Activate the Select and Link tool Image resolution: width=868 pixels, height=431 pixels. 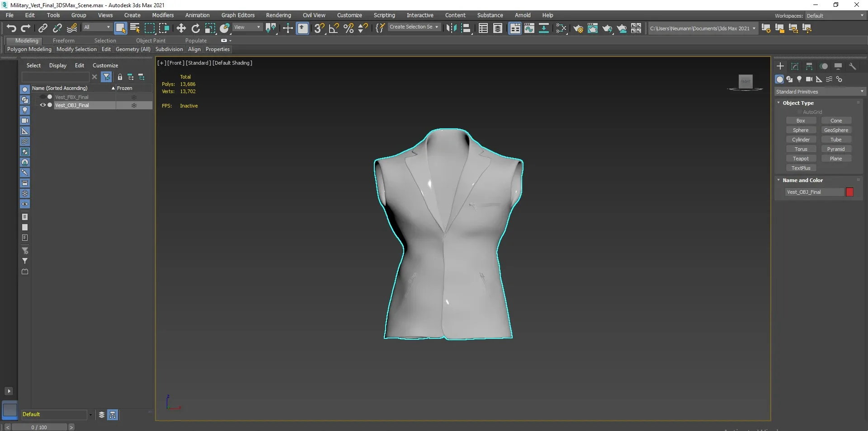point(42,28)
